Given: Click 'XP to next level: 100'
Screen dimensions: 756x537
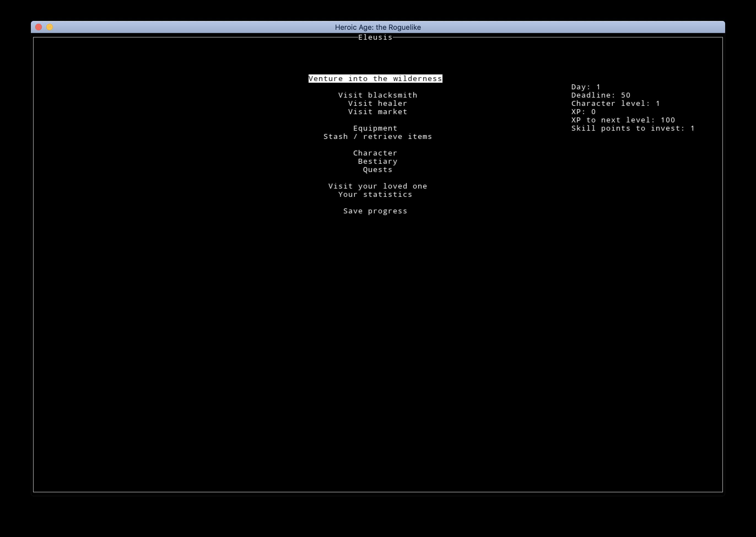Looking at the screenshot, I should pyautogui.click(x=623, y=120).
